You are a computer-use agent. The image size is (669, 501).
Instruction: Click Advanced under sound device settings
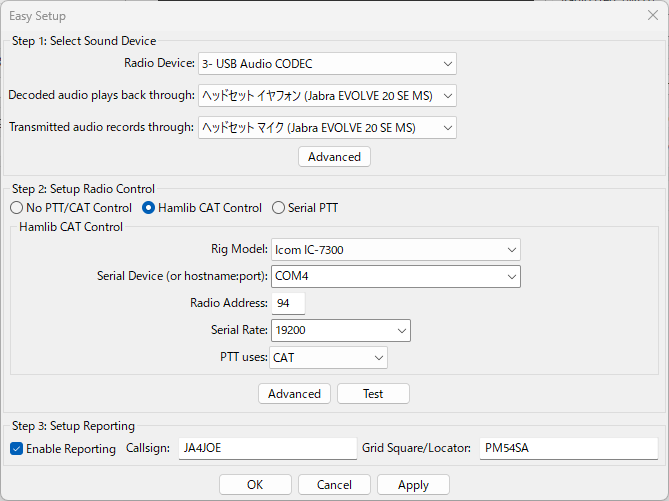coord(334,157)
